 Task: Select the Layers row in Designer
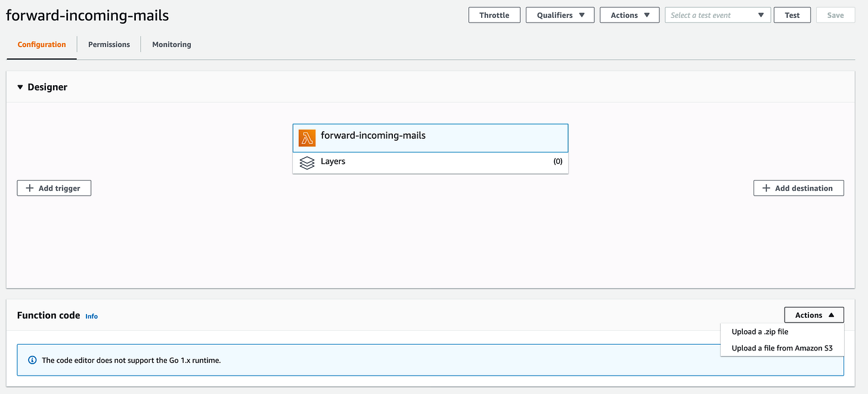click(x=430, y=163)
